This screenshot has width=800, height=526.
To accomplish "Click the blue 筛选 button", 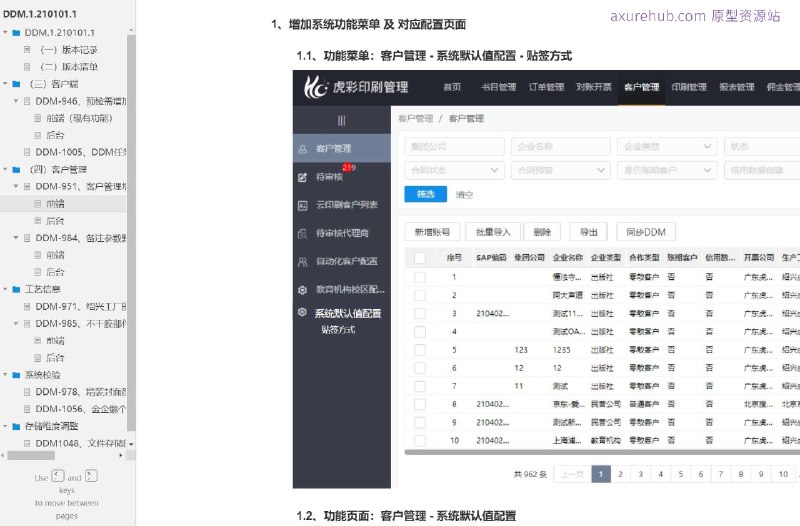I will (x=426, y=194).
